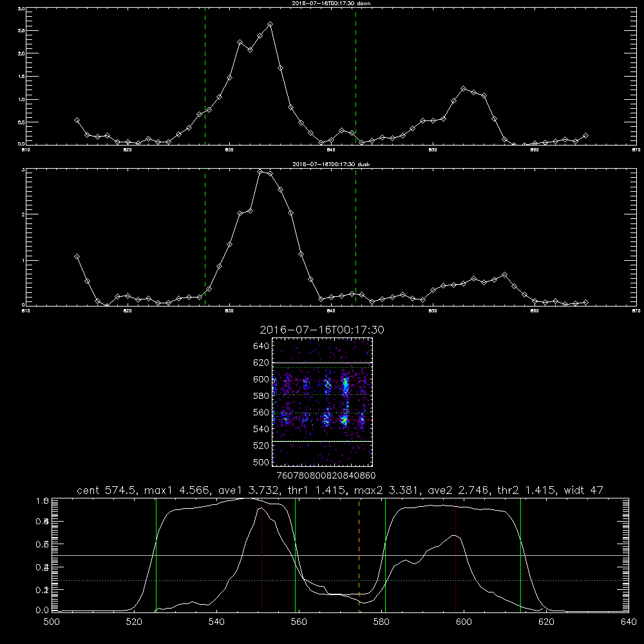Click the '500' label on bottom plot x-axis
This screenshot has height=644, width=644.
(x=52, y=622)
